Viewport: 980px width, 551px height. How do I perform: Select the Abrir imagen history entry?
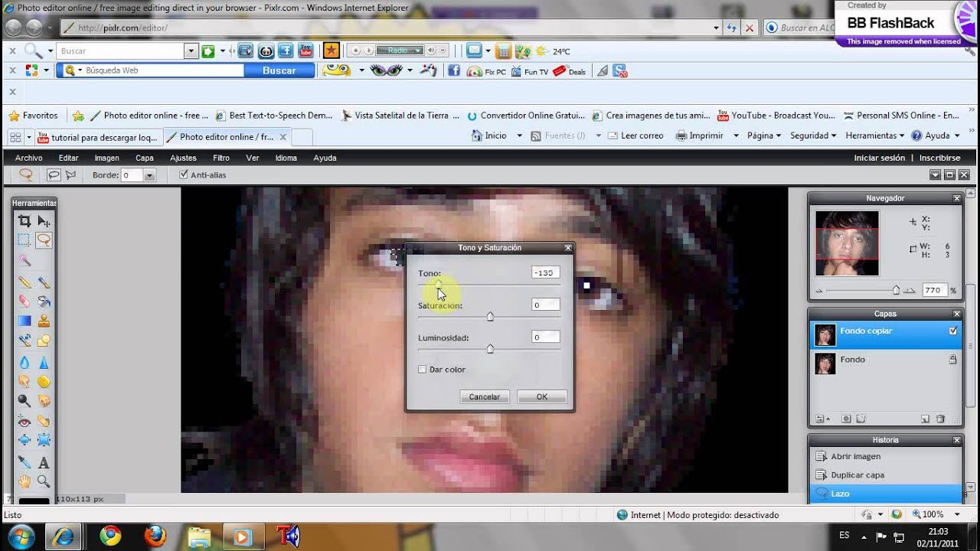[886, 456]
